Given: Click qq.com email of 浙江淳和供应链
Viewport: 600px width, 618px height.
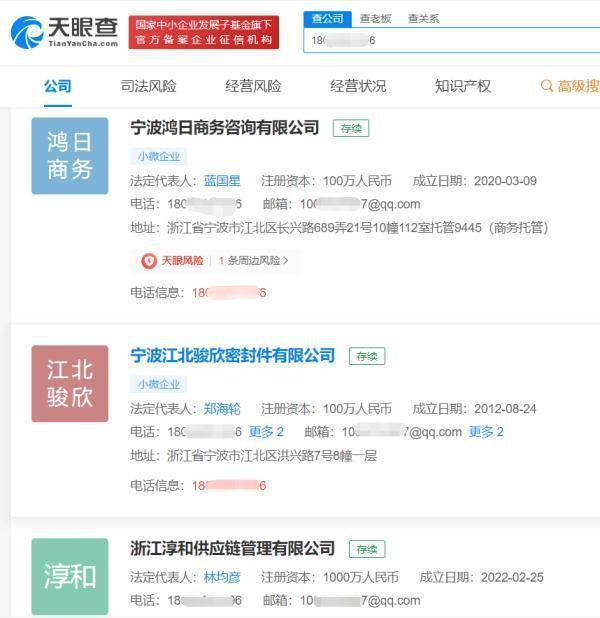Looking at the screenshot, I should (x=360, y=601).
